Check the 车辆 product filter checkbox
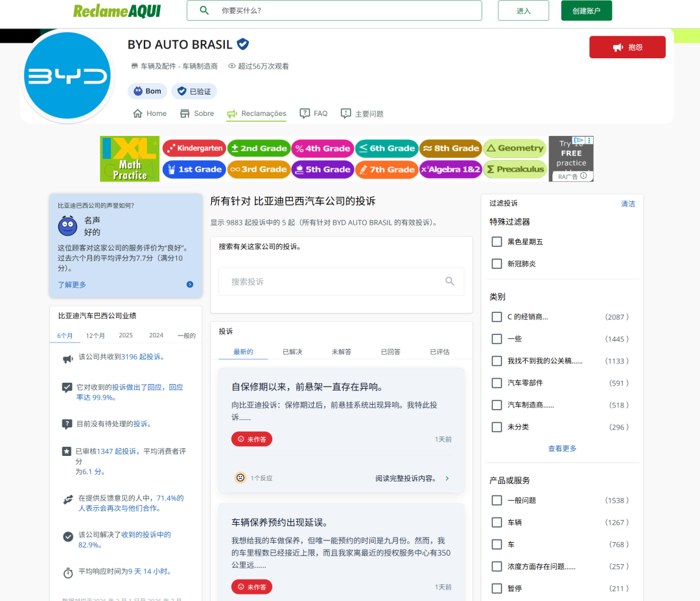The width and height of the screenshot is (700, 601). [496, 523]
